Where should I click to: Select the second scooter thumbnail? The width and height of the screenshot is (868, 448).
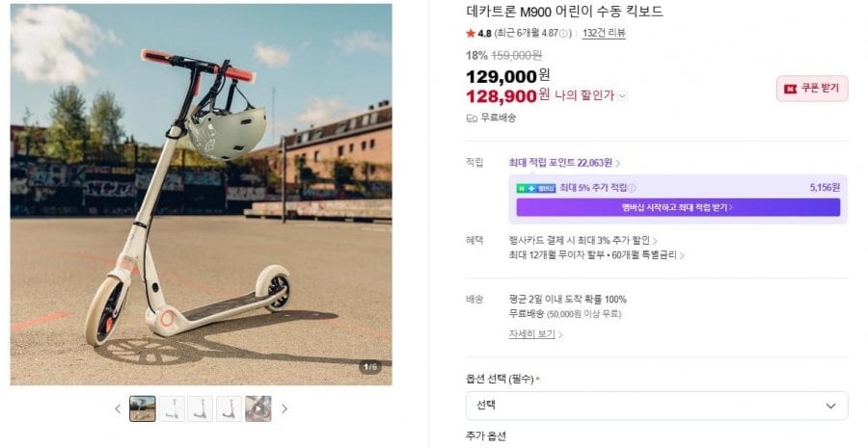(172, 408)
